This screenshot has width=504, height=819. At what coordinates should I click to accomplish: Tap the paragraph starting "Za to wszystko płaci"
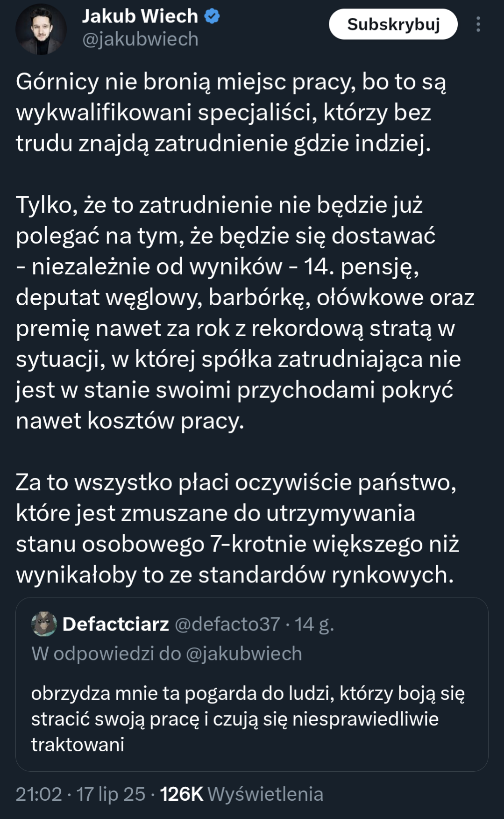point(237,528)
